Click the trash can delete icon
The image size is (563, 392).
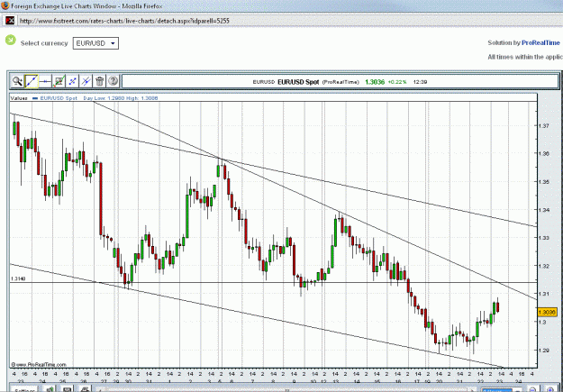coord(99,81)
